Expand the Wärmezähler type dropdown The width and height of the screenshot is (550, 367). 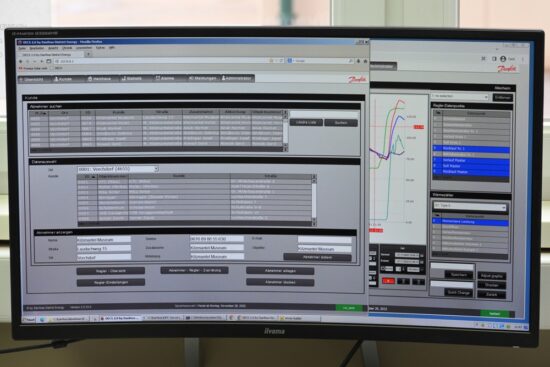point(470,206)
